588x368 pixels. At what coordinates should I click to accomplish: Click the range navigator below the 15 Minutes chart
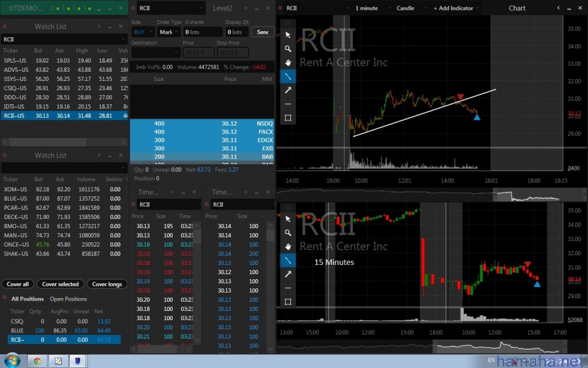500,346
